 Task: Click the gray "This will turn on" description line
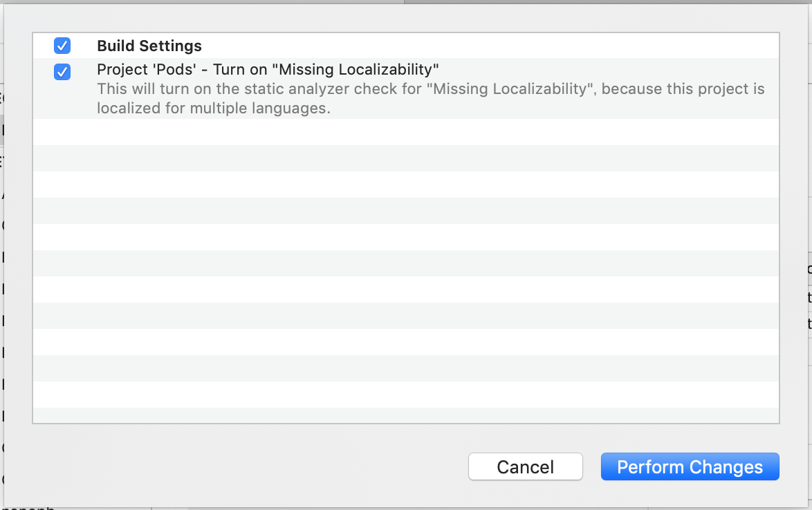[430, 89]
